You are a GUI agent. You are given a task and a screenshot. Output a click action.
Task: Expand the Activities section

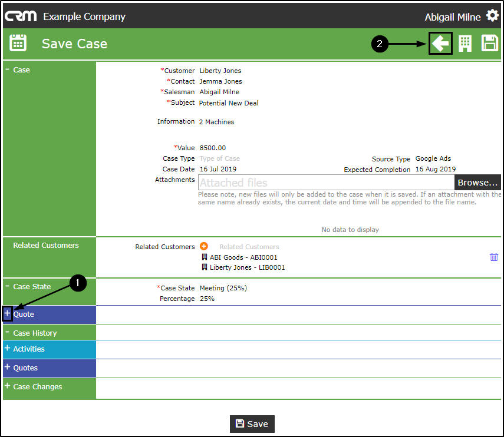pyautogui.click(x=8, y=348)
